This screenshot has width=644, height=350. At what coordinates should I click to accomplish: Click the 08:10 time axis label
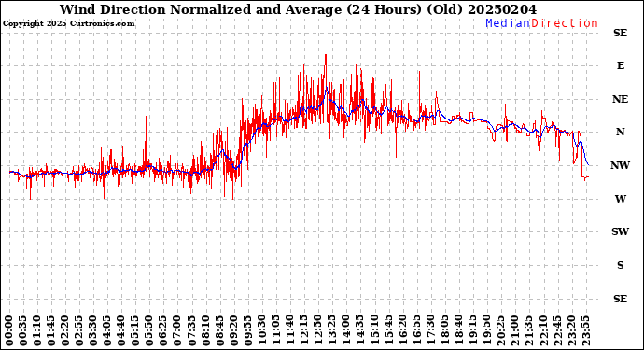[205, 331]
